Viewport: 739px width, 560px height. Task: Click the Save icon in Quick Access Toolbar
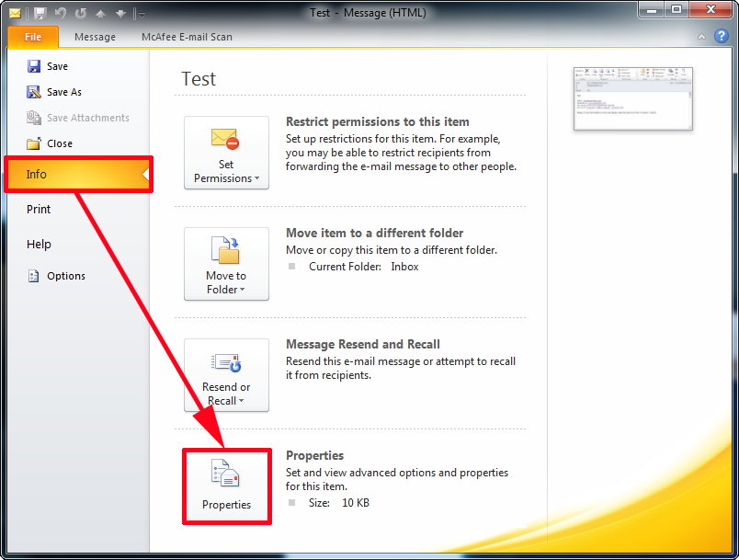[40, 13]
